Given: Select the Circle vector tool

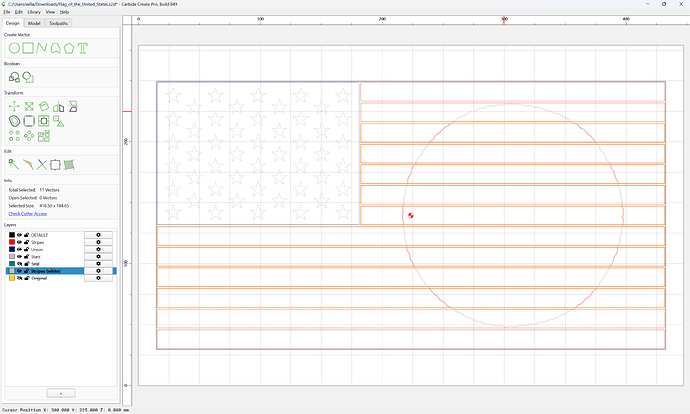Looking at the screenshot, I should coord(14,48).
